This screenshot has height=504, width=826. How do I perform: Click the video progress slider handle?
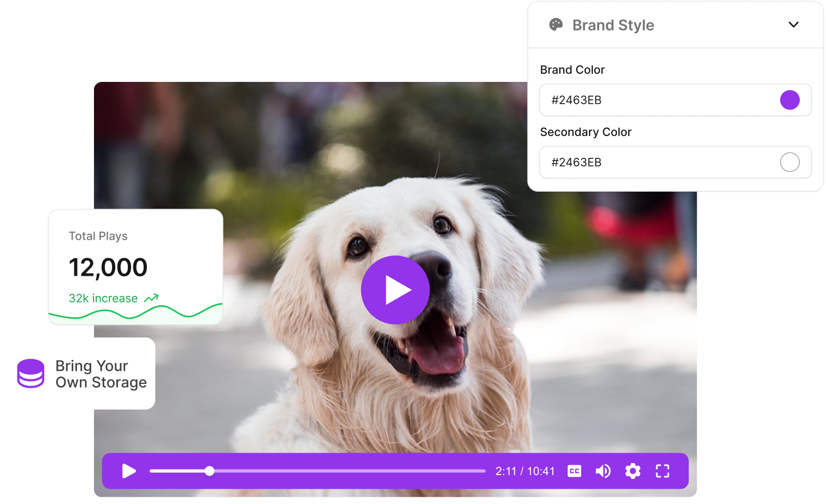pos(209,471)
